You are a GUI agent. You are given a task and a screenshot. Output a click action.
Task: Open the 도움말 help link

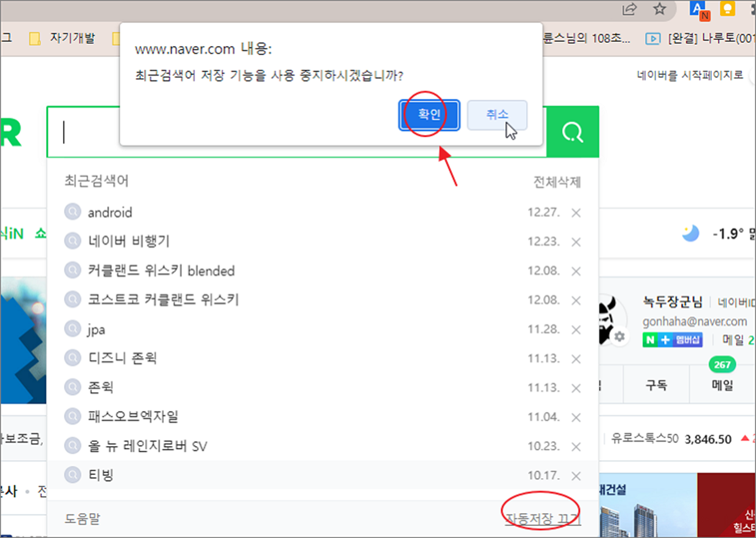click(82, 519)
